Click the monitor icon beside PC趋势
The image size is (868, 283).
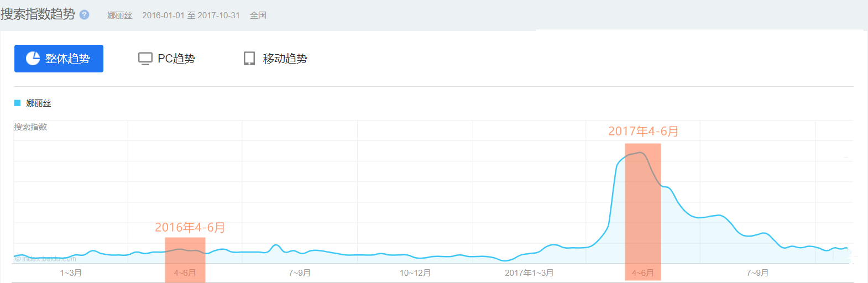click(145, 59)
